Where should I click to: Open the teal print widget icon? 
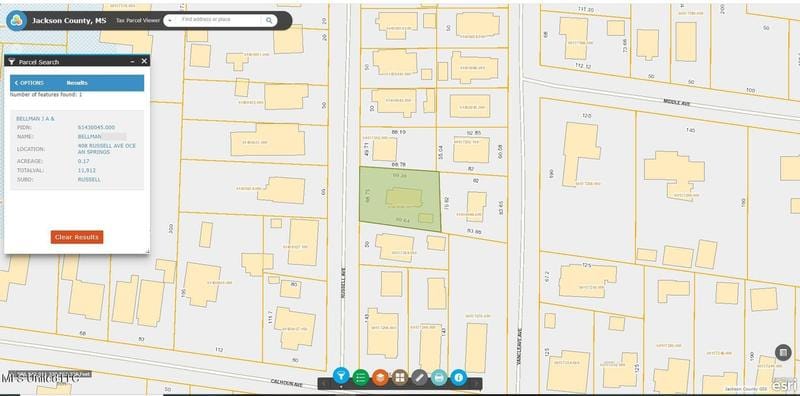pyautogui.click(x=439, y=378)
